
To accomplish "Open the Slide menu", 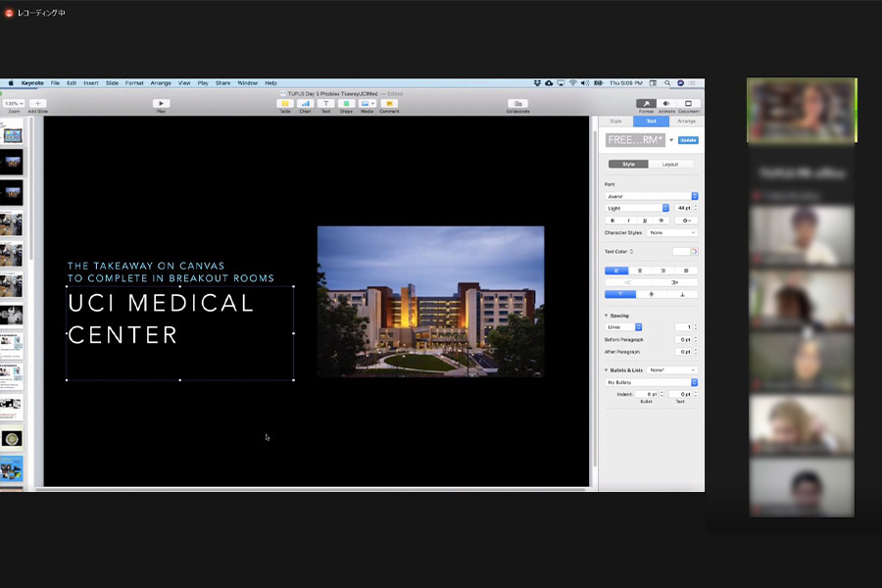I will [x=112, y=82].
